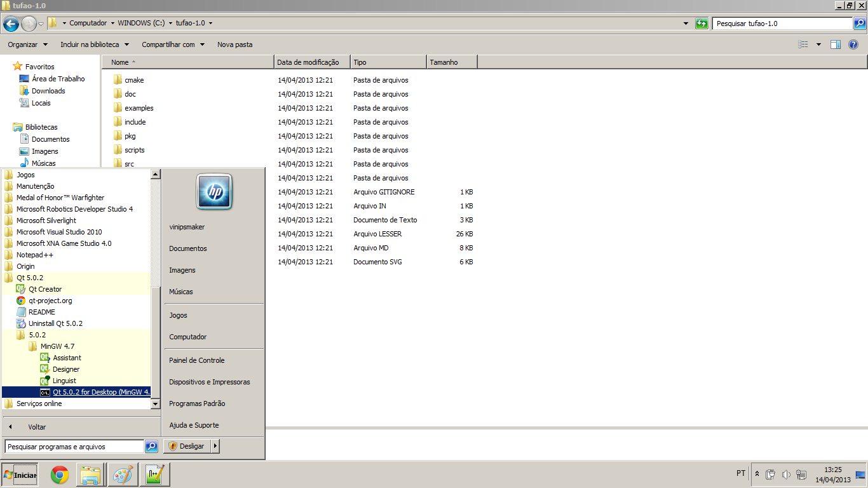Sort by Data de modificação column
This screenshot has height=488, width=868.
coord(313,62)
